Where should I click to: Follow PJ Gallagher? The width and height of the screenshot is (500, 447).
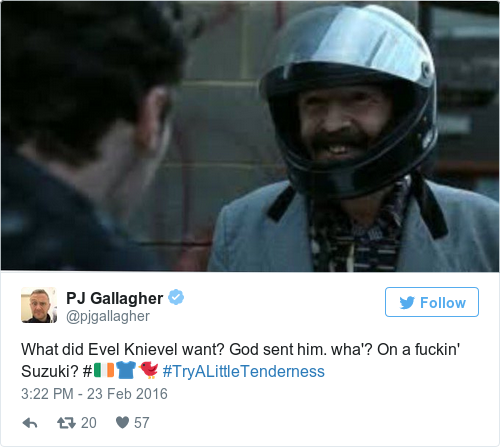tap(432, 302)
